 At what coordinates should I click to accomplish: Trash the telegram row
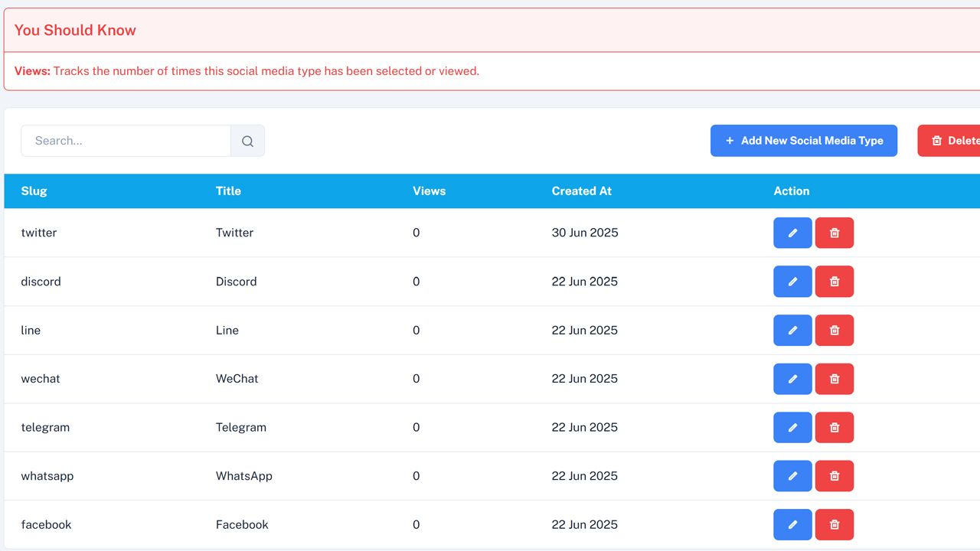[x=835, y=428]
